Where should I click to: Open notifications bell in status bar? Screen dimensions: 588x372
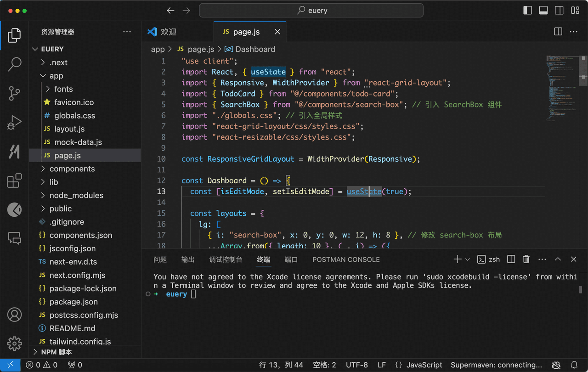(x=574, y=365)
